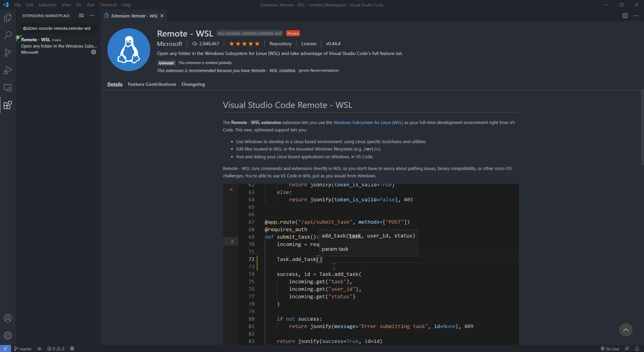Open Source Control view

pos(7,53)
